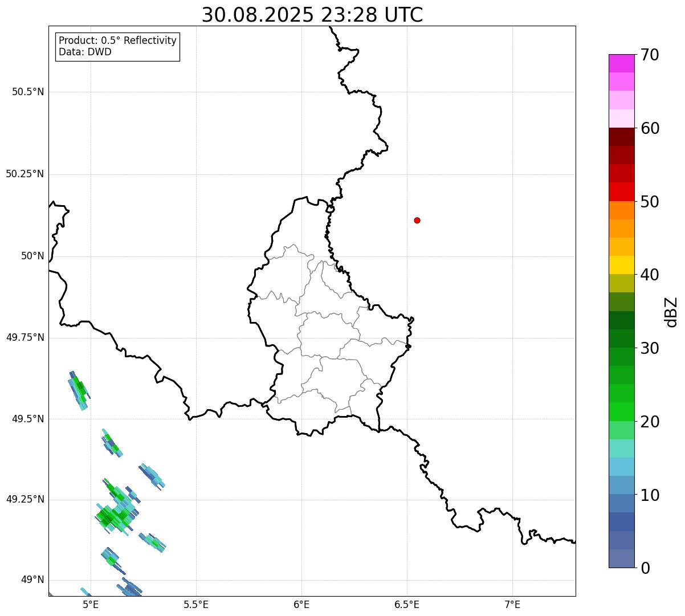Click the largest green radar echo cluster
The width and height of the screenshot is (685, 616).
click(x=117, y=507)
